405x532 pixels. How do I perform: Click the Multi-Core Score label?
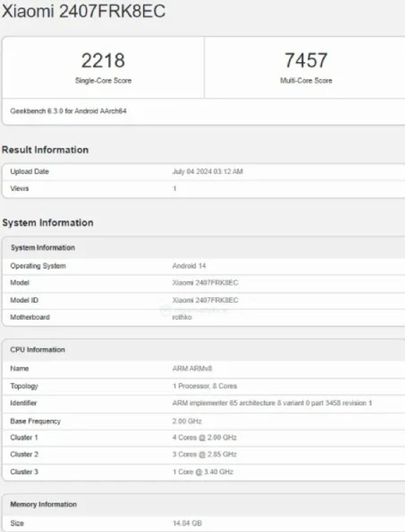pos(306,81)
